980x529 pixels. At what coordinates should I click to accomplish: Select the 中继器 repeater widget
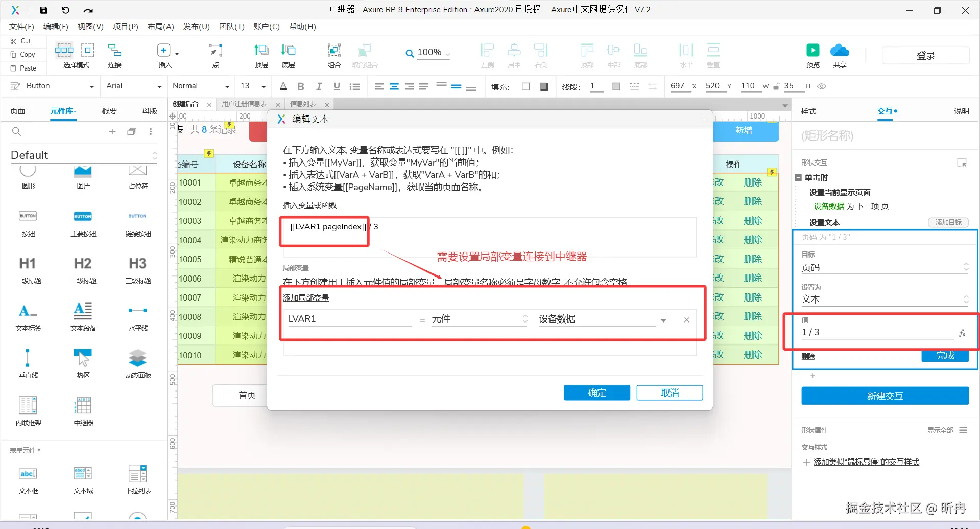point(83,410)
